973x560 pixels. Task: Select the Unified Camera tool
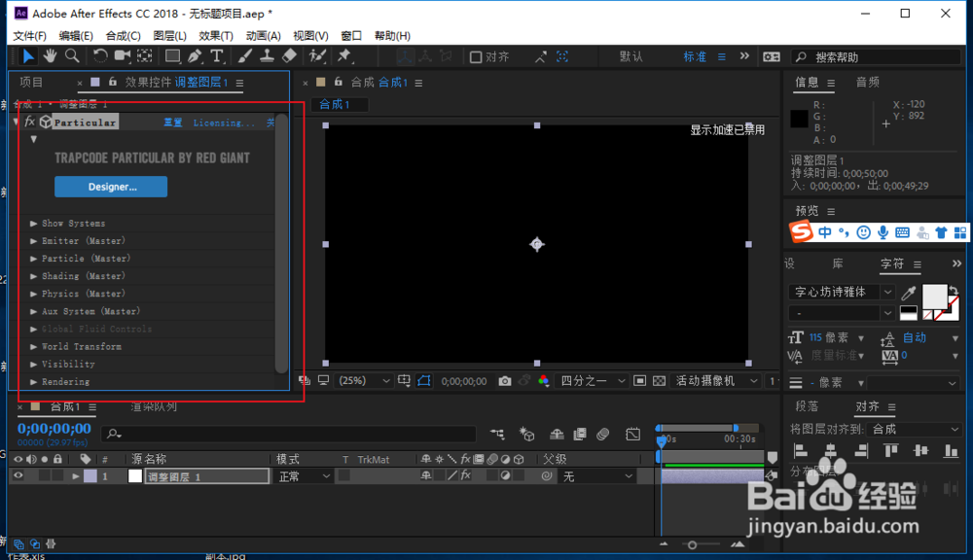[123, 56]
